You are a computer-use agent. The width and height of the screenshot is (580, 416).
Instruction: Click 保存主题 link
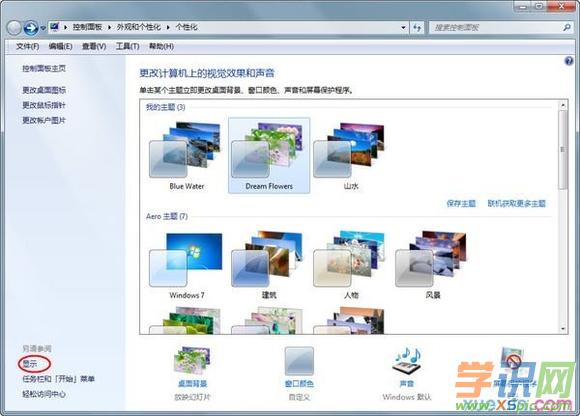point(461,203)
